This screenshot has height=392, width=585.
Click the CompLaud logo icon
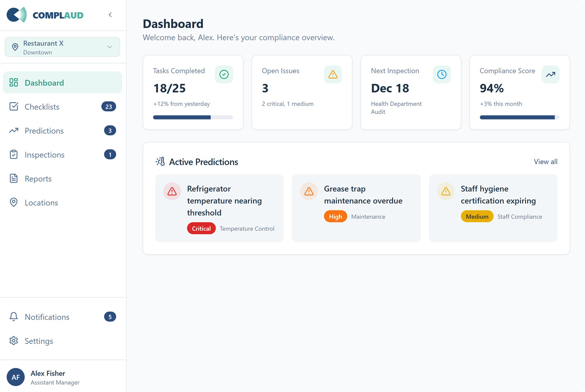[x=17, y=15]
